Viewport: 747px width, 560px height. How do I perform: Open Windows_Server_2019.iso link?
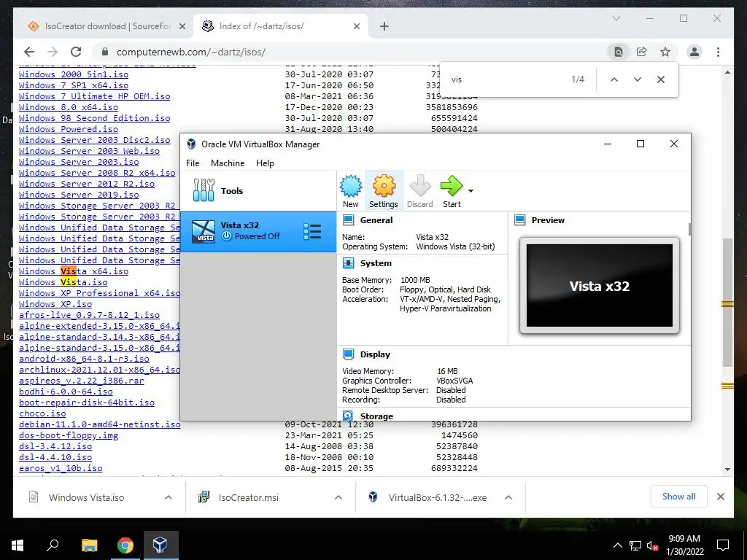(x=79, y=195)
